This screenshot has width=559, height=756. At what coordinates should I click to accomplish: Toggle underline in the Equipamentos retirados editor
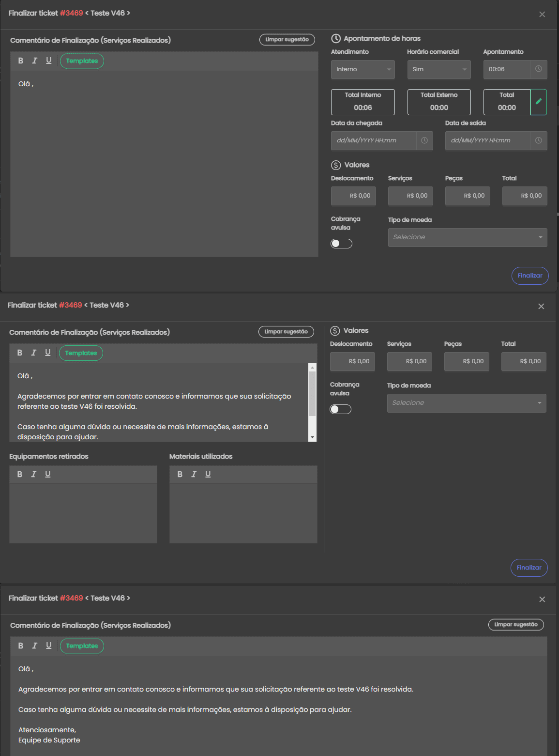[47, 474]
